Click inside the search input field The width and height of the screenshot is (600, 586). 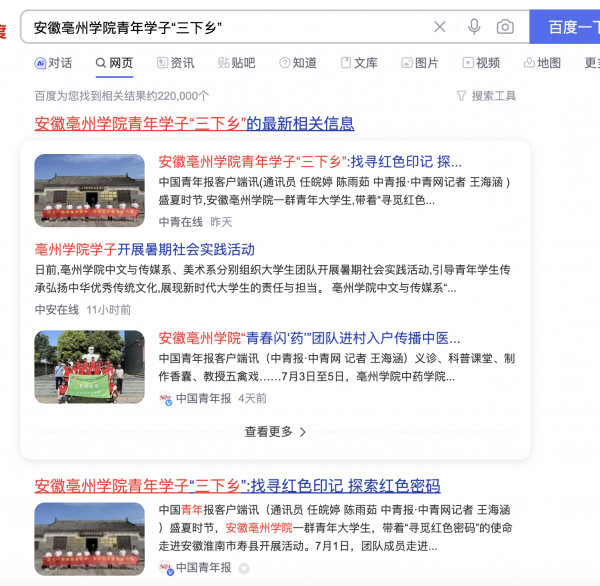pyautogui.click(x=230, y=27)
